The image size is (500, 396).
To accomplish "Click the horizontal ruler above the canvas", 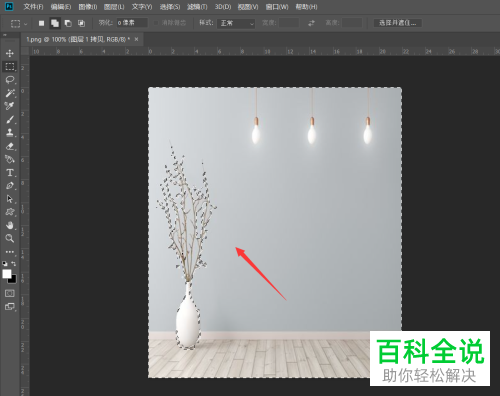I will (x=265, y=51).
